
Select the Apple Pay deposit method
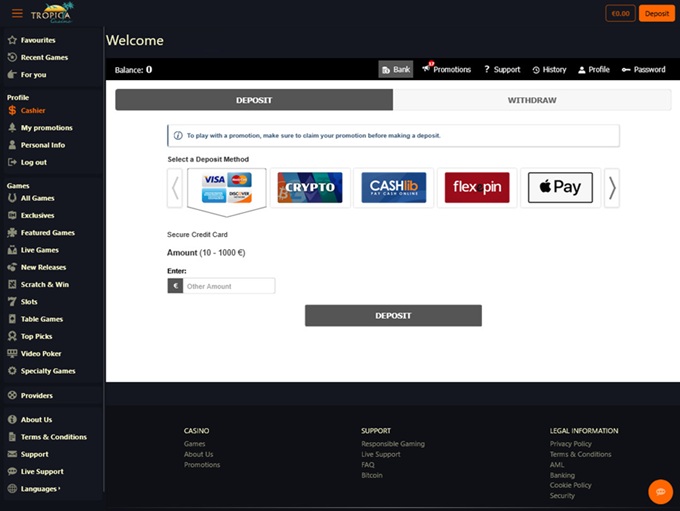pyautogui.click(x=560, y=187)
